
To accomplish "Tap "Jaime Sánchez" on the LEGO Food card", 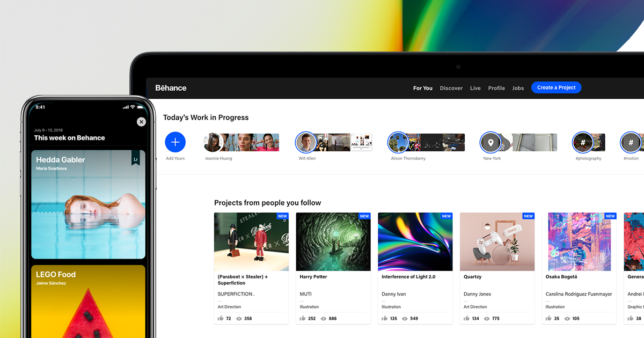I will pos(51,283).
